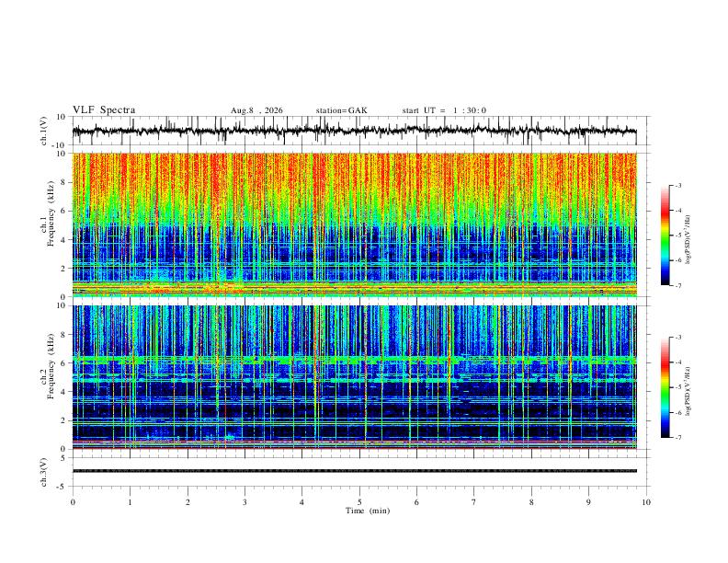728x563 pixels.
Task: Click the ch.1 waveform trace panel
Action: tap(354, 131)
